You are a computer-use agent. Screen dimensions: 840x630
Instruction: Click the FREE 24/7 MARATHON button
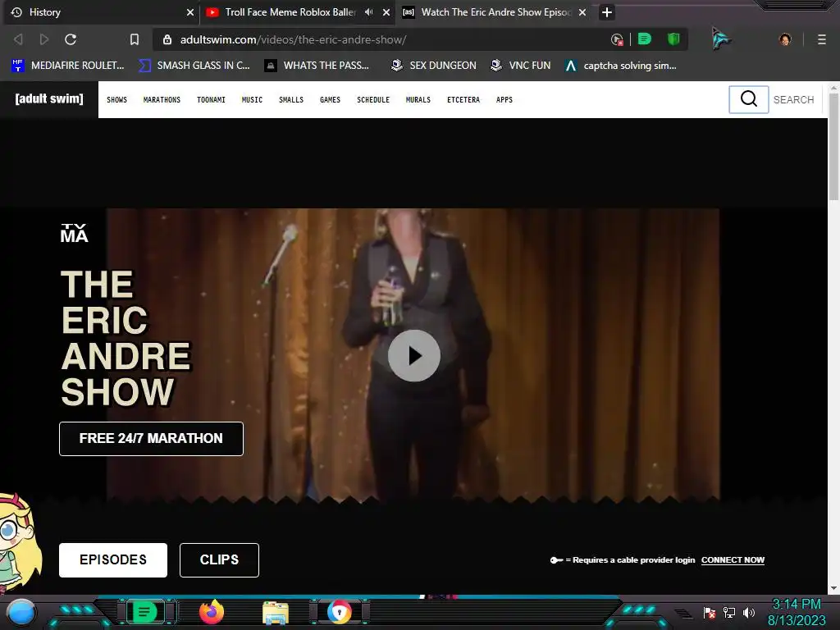coord(151,439)
